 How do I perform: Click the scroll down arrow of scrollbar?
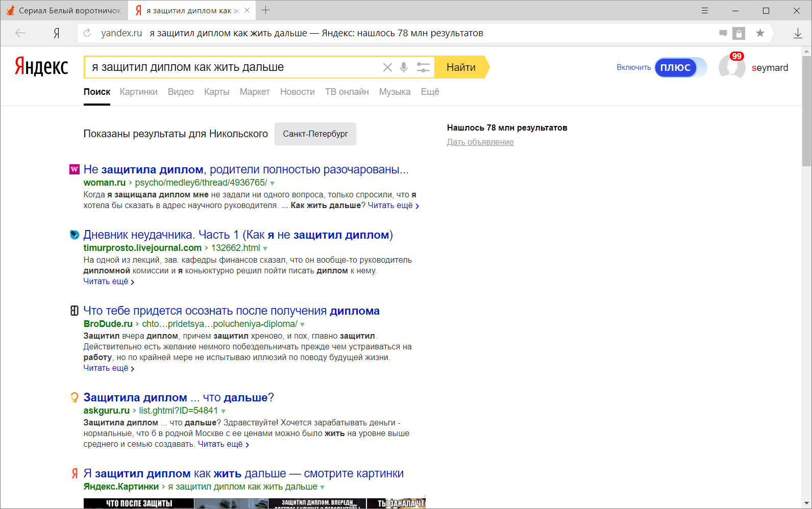pos(806,504)
